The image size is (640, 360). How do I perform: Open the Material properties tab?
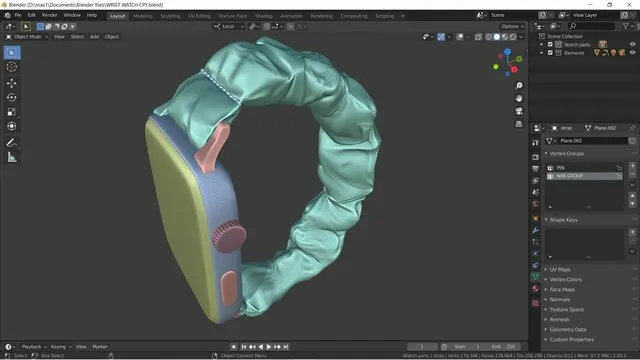coord(536,289)
